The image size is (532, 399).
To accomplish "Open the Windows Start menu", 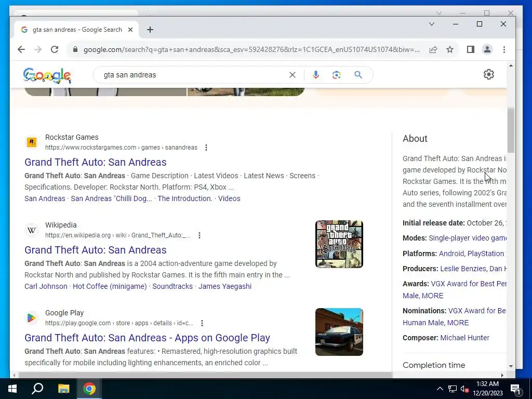I will point(12,389).
